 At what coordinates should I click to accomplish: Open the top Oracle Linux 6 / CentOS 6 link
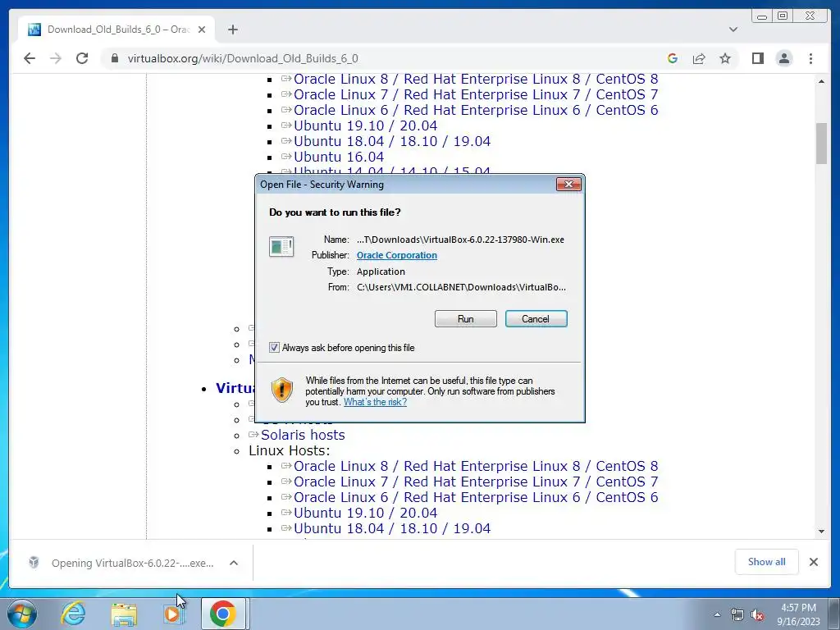[x=476, y=111]
